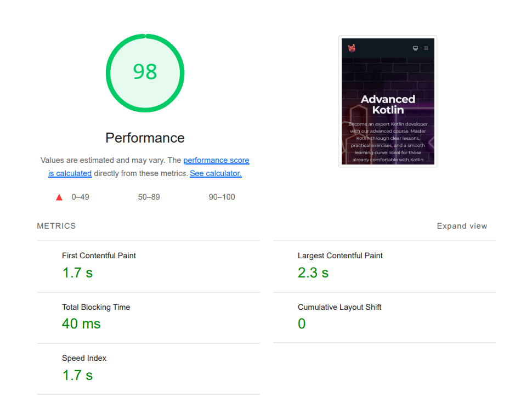
Task: Click the notch at the top of the gauge
Action: click(145, 35)
